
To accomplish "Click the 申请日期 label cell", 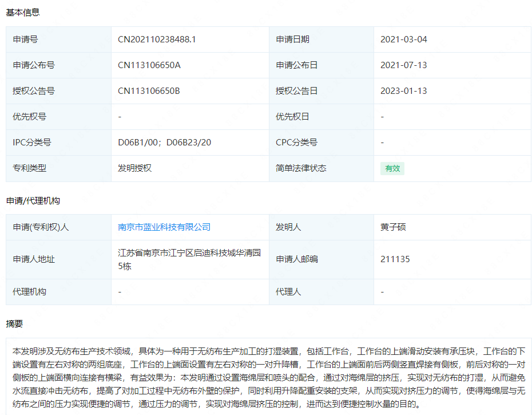I will coord(321,39).
